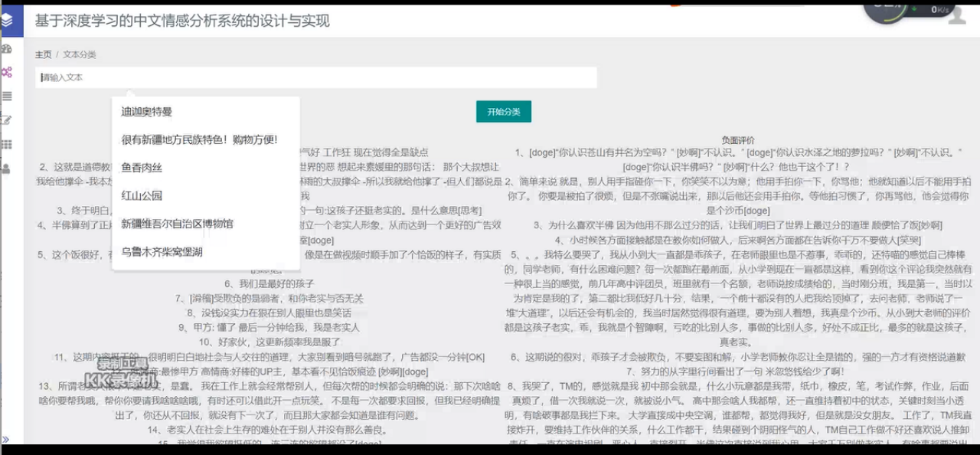Click comment starting 老实人在社会上生存的难处

click(269, 430)
